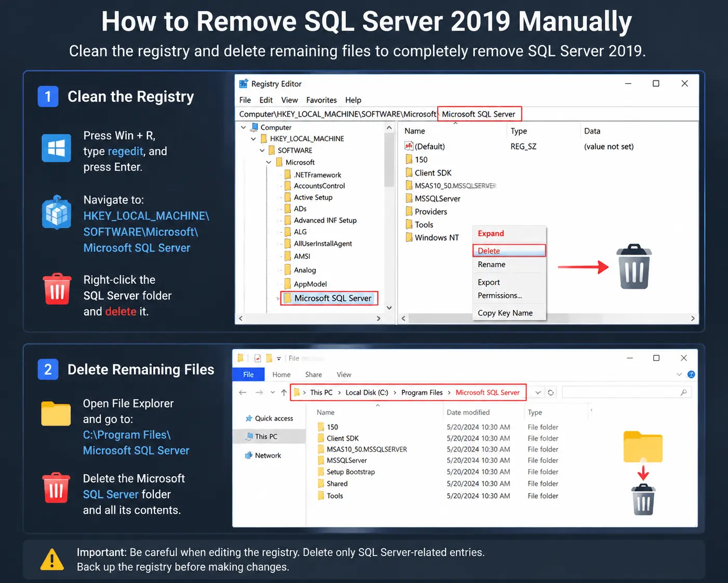Click the registry tree scroll-down arrow
This screenshot has width=728, height=583.
(389, 308)
